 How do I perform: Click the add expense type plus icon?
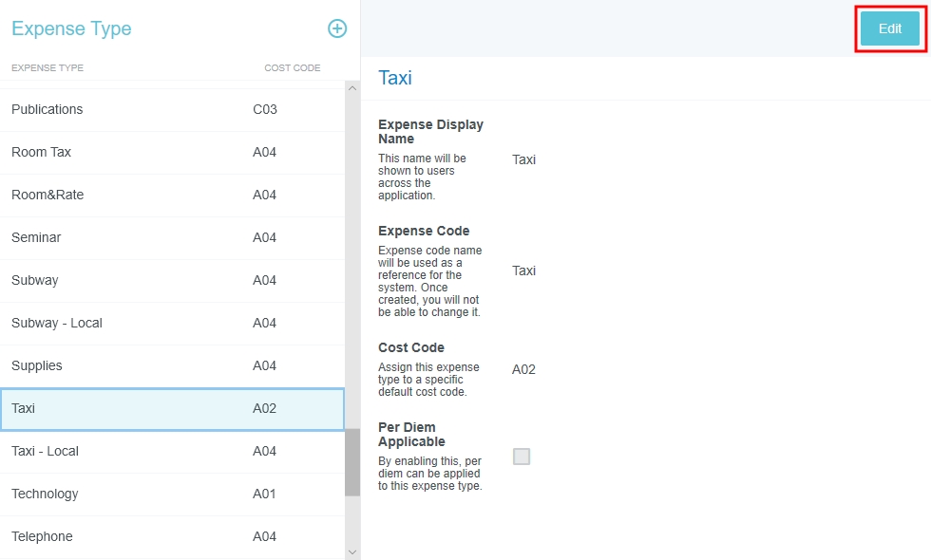(337, 28)
